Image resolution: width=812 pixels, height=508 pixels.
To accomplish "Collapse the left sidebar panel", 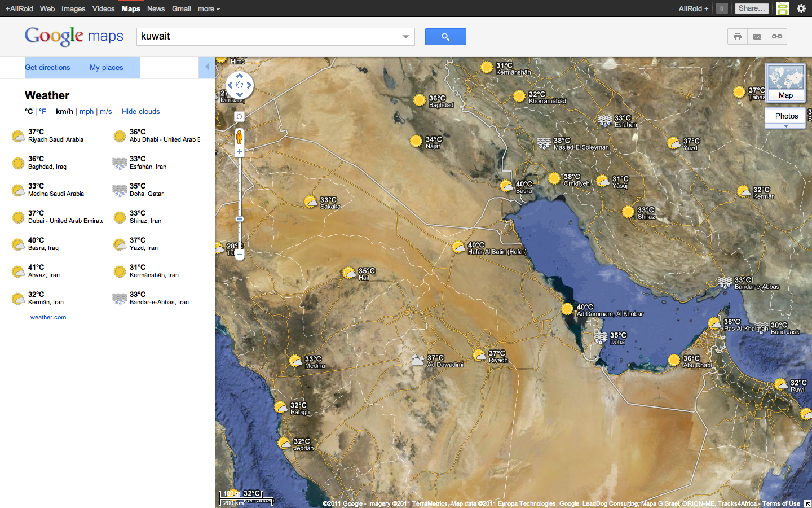I will pyautogui.click(x=206, y=67).
